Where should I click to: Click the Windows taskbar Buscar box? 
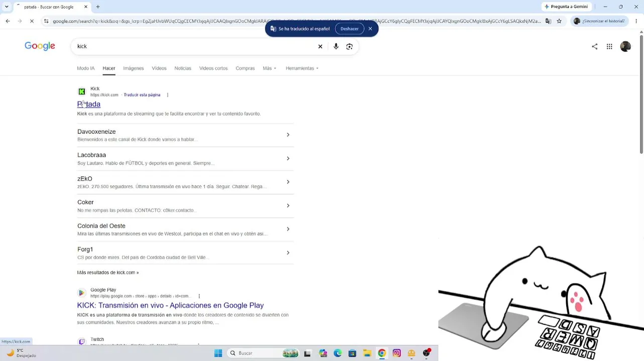click(264, 353)
